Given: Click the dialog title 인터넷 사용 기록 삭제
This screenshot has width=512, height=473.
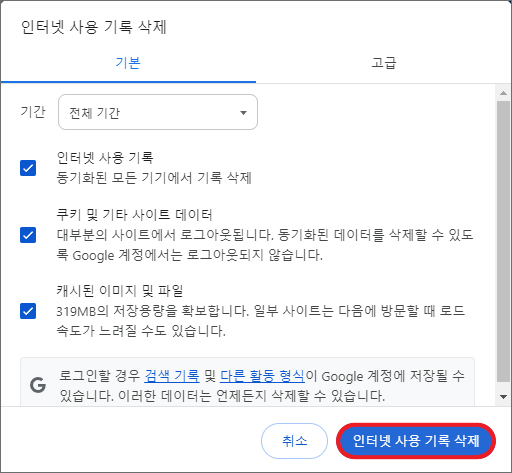Looking at the screenshot, I should click(94, 27).
